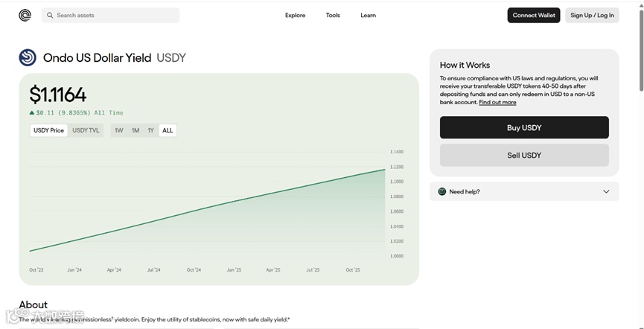Click the green Need help icon
644x329 pixels.
pos(442,191)
